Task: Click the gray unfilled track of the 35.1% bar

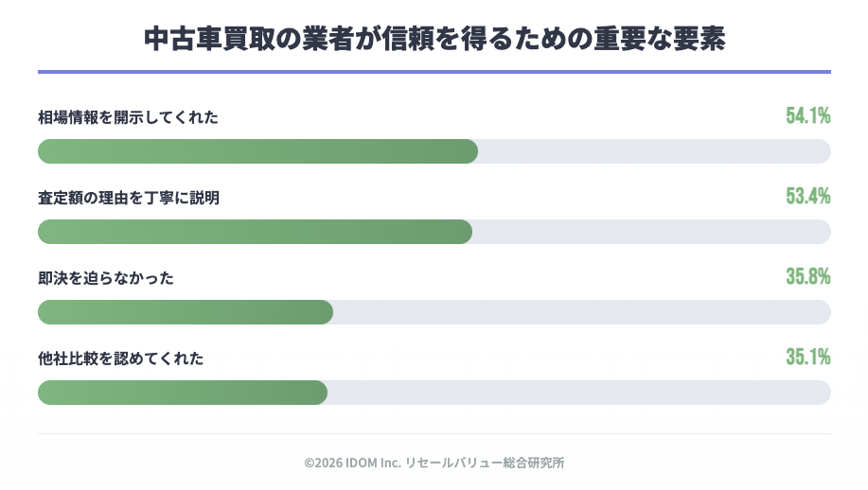Action: point(578,393)
